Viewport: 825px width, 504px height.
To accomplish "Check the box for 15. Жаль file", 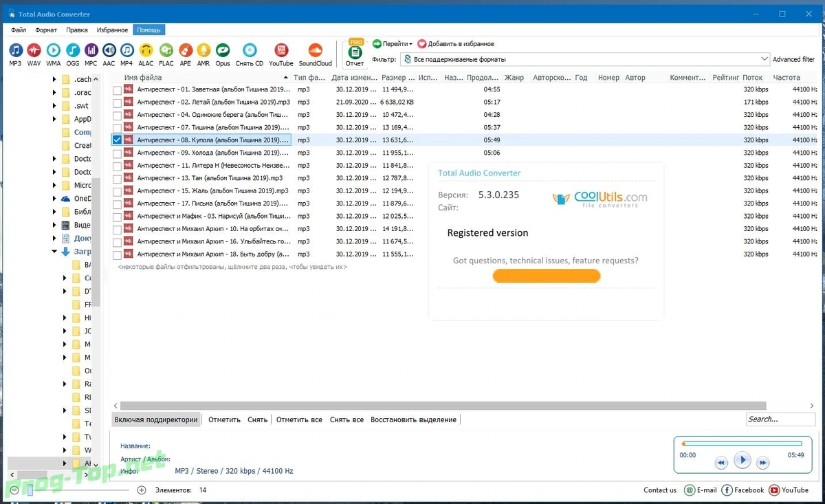I will tap(117, 191).
